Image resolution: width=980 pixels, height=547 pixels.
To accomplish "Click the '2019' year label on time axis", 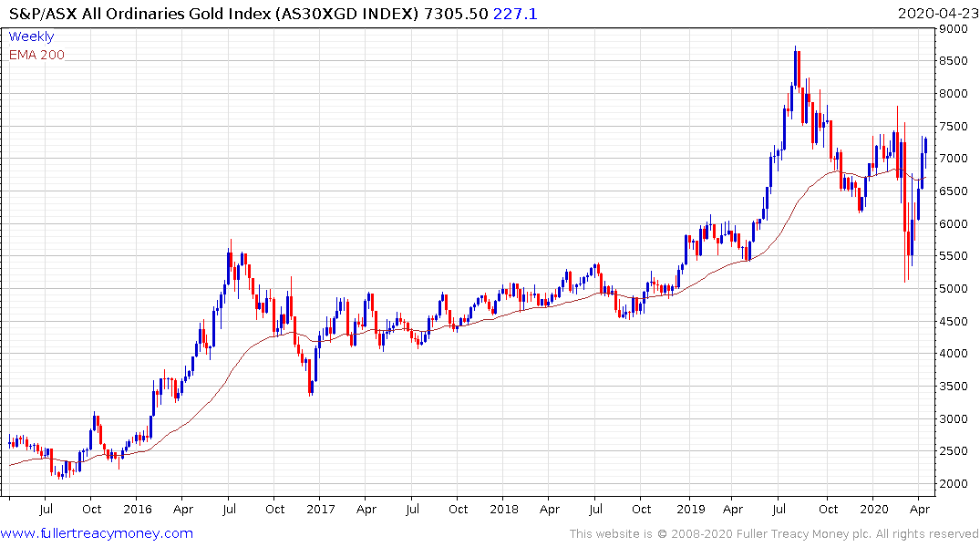I will tap(690, 510).
